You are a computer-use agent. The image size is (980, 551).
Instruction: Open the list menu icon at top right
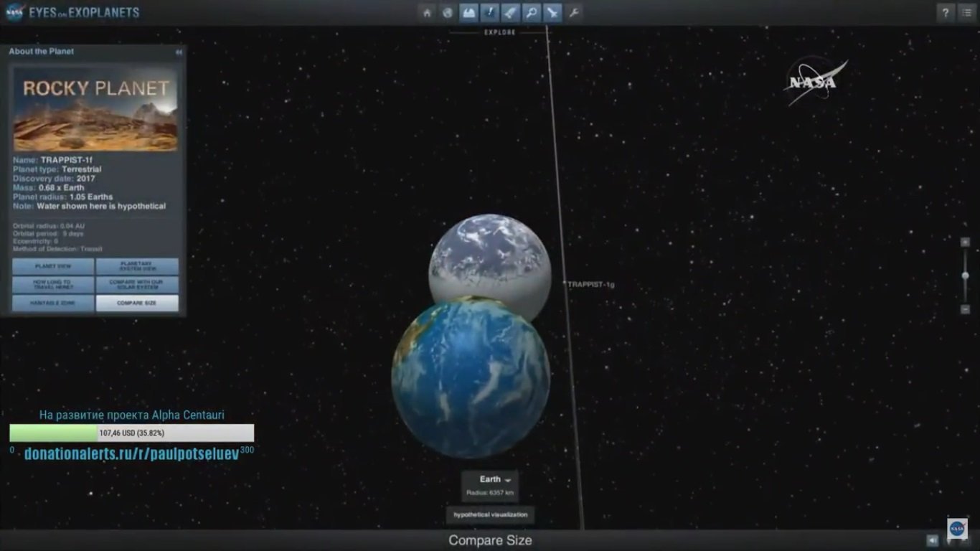tap(966, 13)
